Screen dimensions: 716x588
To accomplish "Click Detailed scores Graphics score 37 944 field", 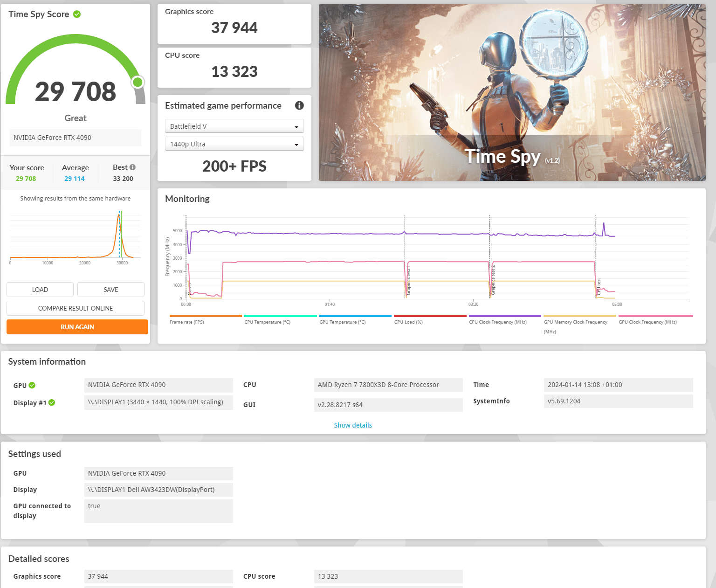I will (158, 576).
